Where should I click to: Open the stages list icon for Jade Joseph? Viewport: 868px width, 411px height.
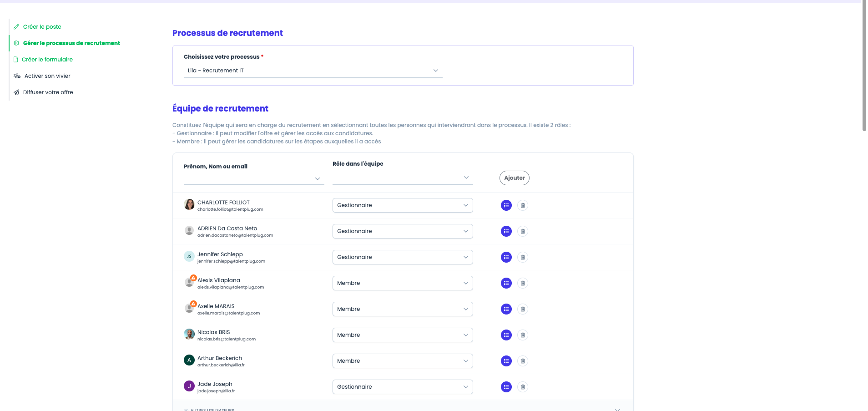[x=506, y=387]
